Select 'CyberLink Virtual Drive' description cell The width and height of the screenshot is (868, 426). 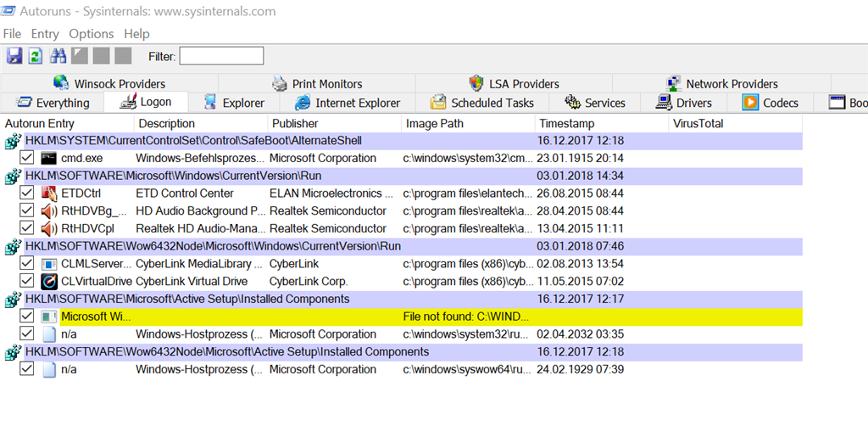tap(192, 282)
